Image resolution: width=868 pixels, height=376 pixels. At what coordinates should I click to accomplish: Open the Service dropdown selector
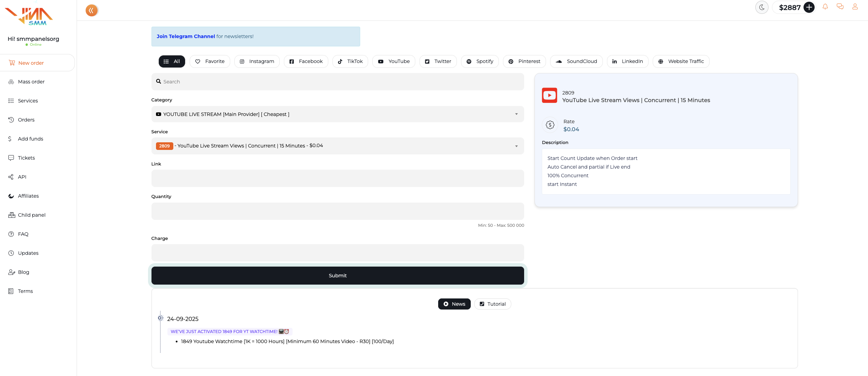[337, 146]
